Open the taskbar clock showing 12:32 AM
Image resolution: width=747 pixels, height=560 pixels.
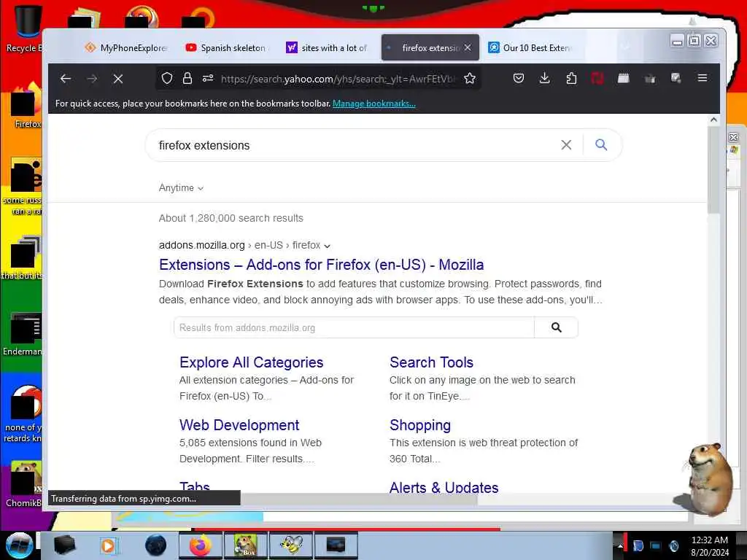[709, 545]
